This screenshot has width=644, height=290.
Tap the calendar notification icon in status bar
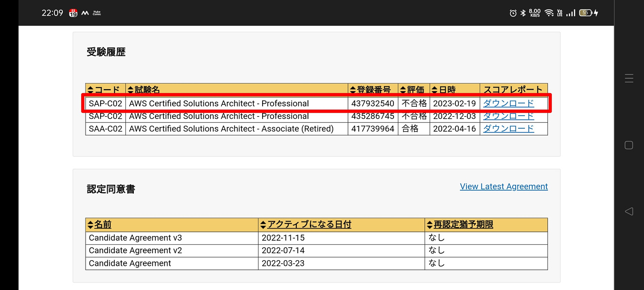click(x=73, y=13)
